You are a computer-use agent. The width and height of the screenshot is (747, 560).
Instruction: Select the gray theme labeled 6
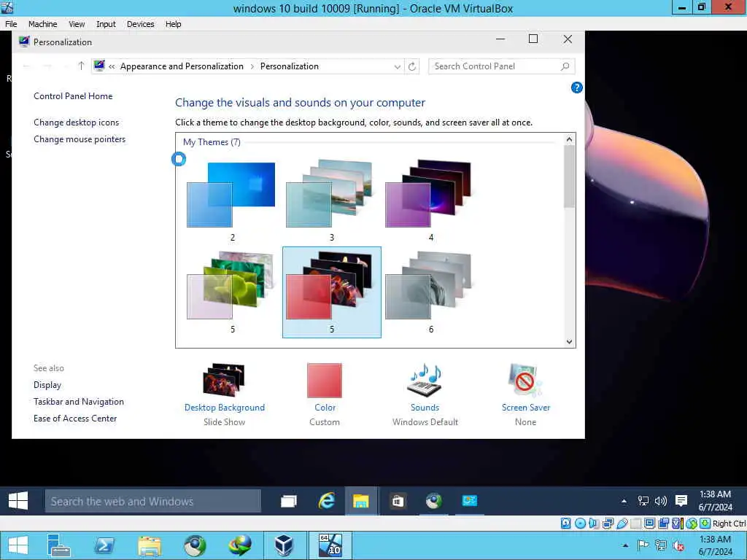click(430, 292)
